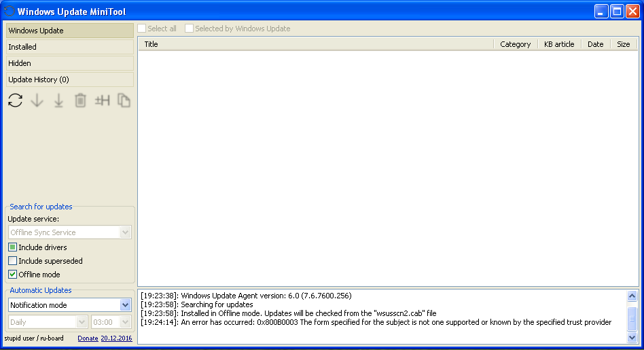The image size is (644, 350).
Task: Sort by the Size column header
Action: pyautogui.click(x=624, y=44)
